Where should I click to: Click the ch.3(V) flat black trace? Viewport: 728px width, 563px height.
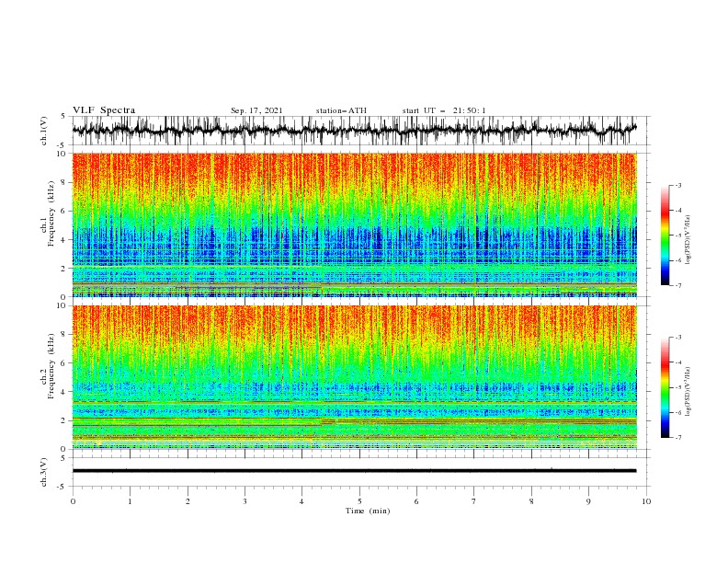[x=354, y=471]
